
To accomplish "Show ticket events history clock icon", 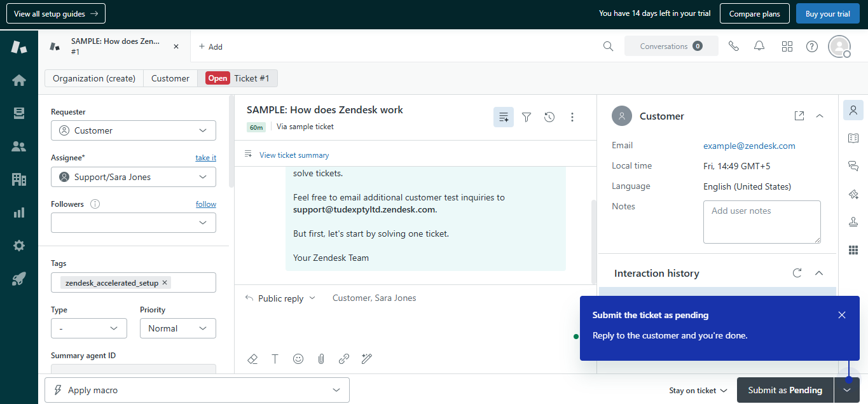I will click(x=549, y=117).
